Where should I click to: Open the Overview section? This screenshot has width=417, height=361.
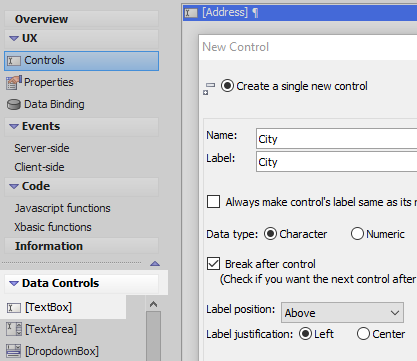point(81,19)
